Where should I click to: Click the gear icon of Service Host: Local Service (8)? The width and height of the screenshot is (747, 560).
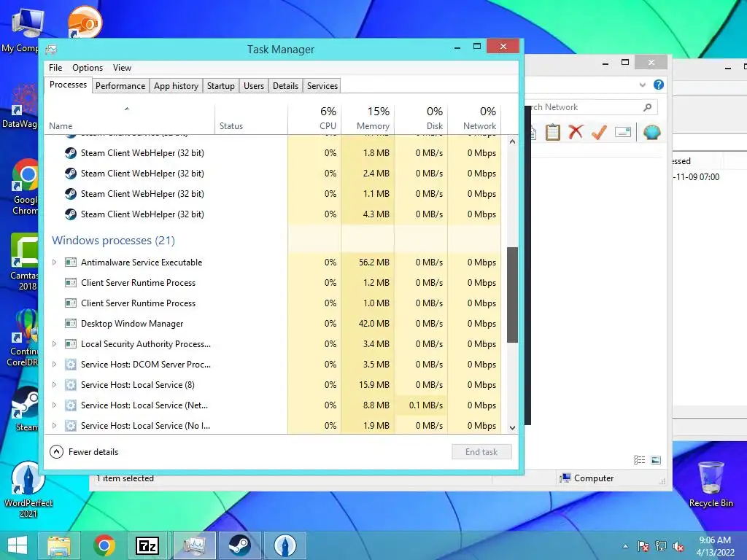[x=71, y=385]
